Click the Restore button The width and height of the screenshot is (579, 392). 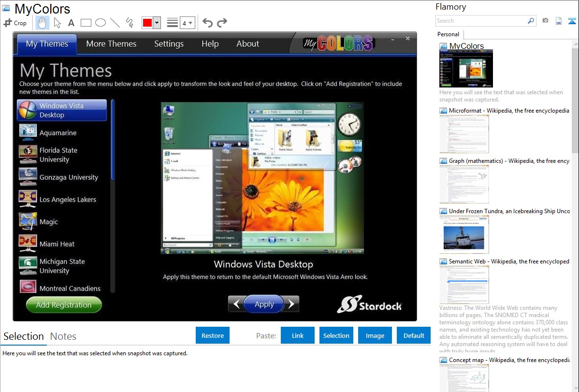coord(213,335)
